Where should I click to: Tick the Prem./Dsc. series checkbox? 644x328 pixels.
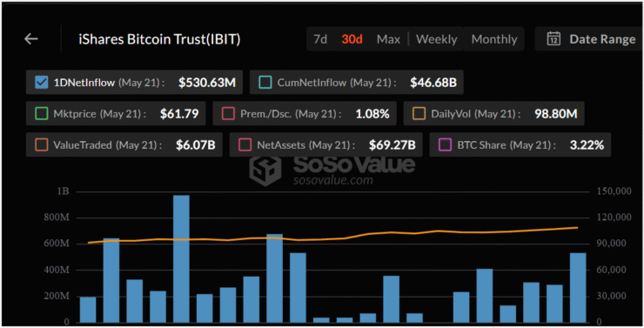pyautogui.click(x=228, y=113)
